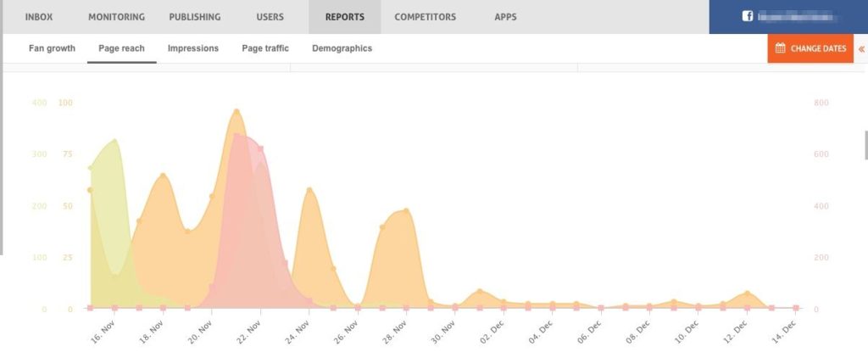Open the Users section
Image resolution: width=868 pixels, height=352 pixels.
click(270, 17)
